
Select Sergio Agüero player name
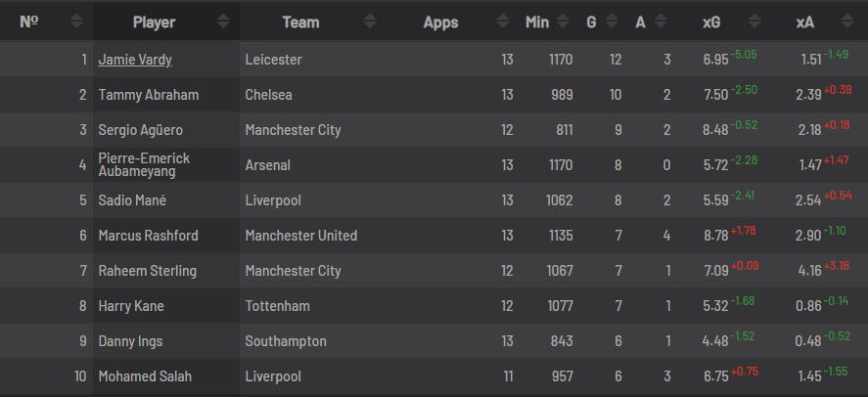click(x=141, y=130)
